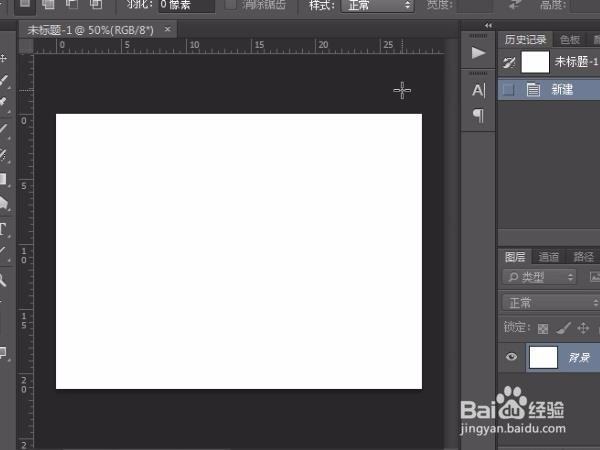Choose the Intersect with Selection mode icon

[96, 5]
